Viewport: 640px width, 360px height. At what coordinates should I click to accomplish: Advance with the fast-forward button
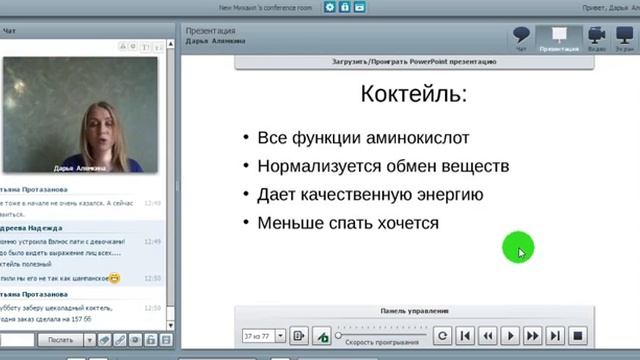click(533, 336)
